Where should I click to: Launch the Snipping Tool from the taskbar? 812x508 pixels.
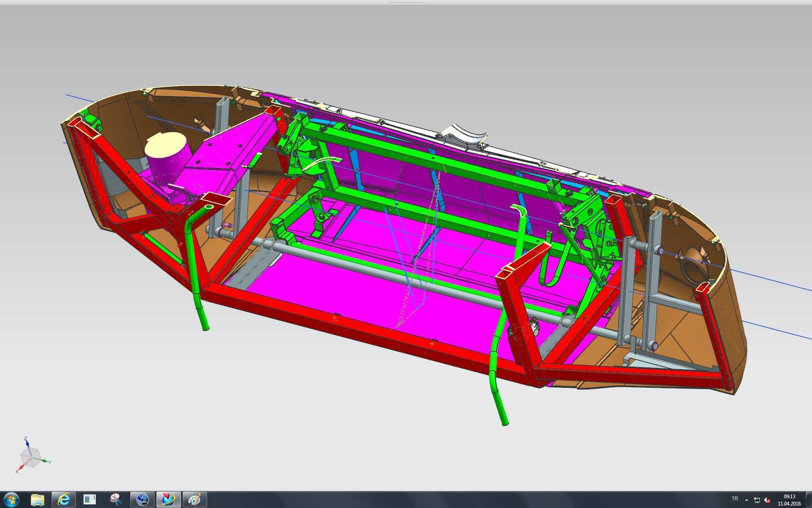point(116,500)
